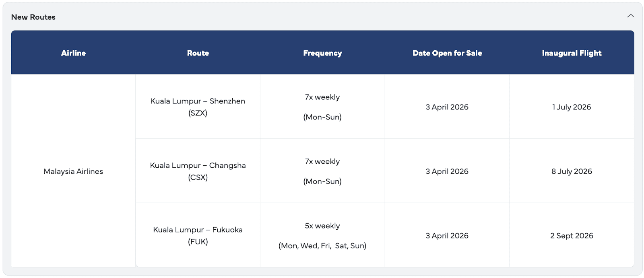Collapse the New Routes section chevron

click(x=630, y=16)
